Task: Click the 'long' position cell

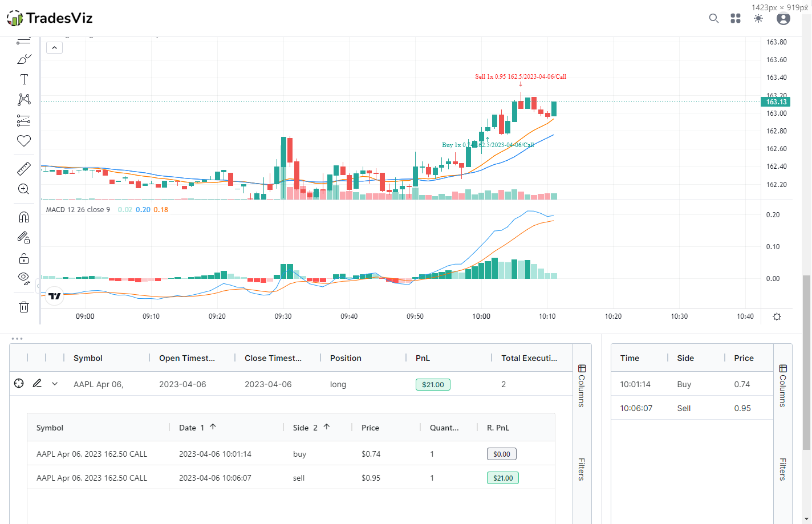Action: 338,384
